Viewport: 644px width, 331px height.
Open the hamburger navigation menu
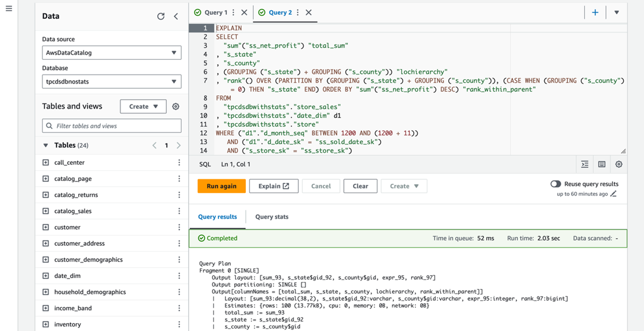point(9,9)
